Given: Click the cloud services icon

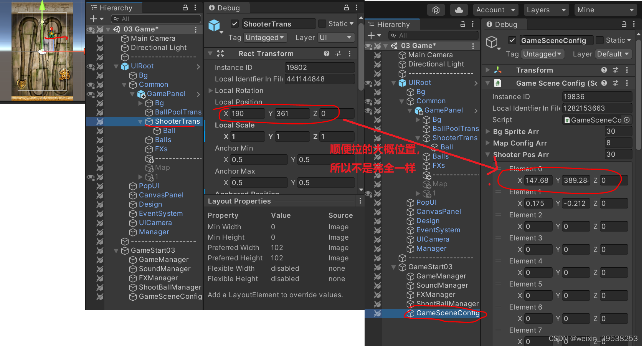Looking at the screenshot, I should [459, 10].
